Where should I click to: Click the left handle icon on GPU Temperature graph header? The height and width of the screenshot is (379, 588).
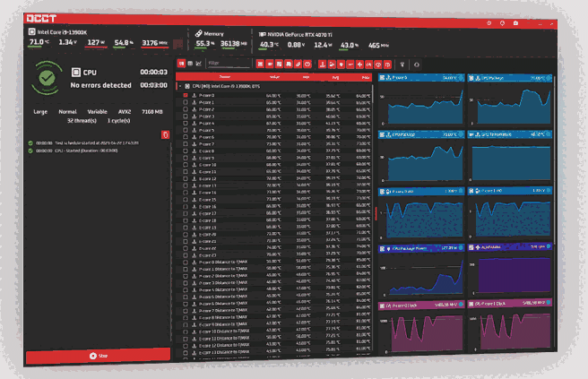pos(471,134)
